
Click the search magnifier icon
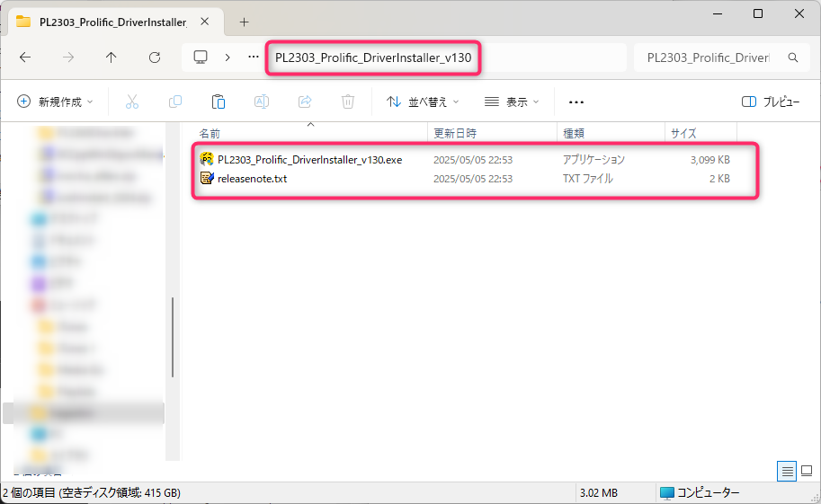click(x=793, y=57)
